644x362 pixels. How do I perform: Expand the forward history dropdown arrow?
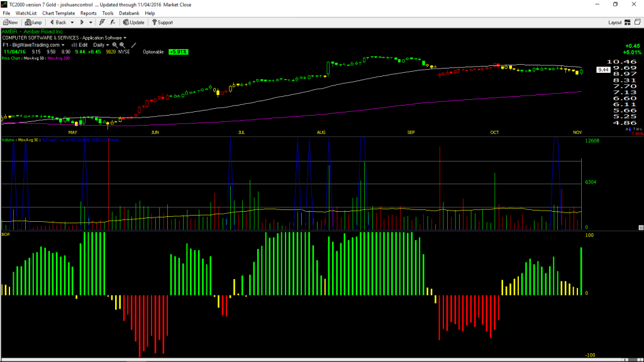coord(91,23)
